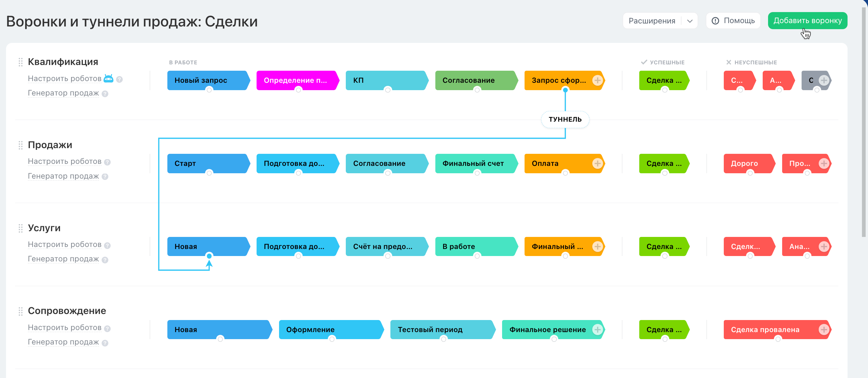This screenshot has width=868, height=378.
Task: Click the robot icon next to Квалификация robots link
Action: pyautogui.click(x=108, y=78)
